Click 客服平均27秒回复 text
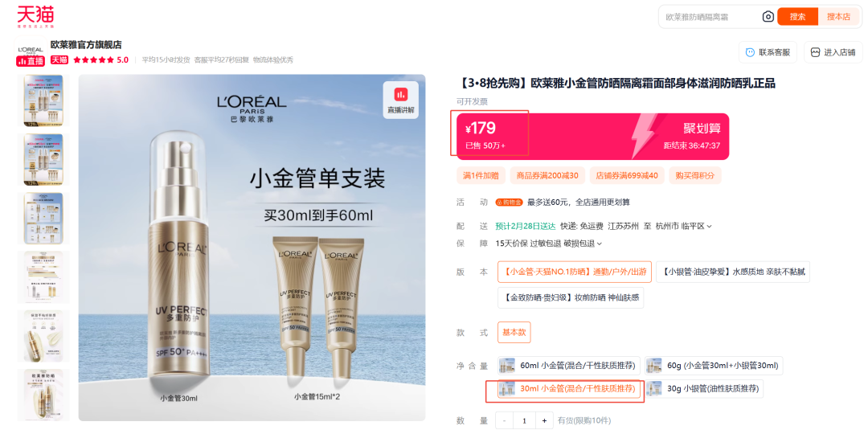 (222, 59)
